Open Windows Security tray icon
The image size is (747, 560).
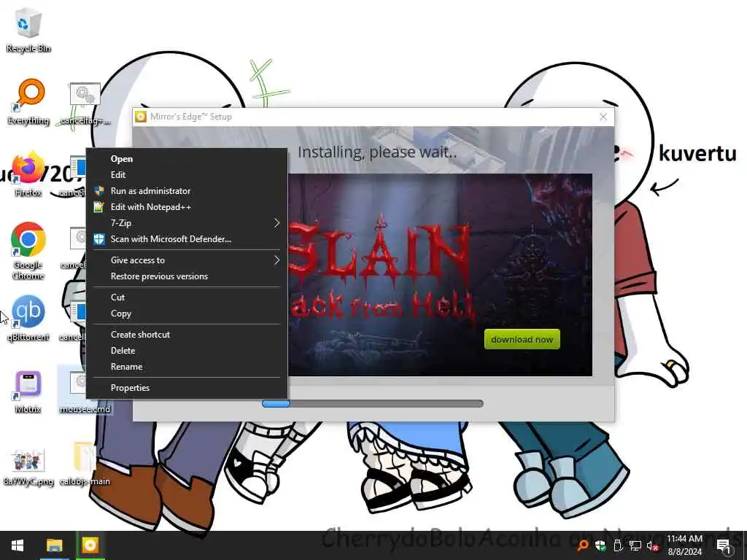[600, 545]
